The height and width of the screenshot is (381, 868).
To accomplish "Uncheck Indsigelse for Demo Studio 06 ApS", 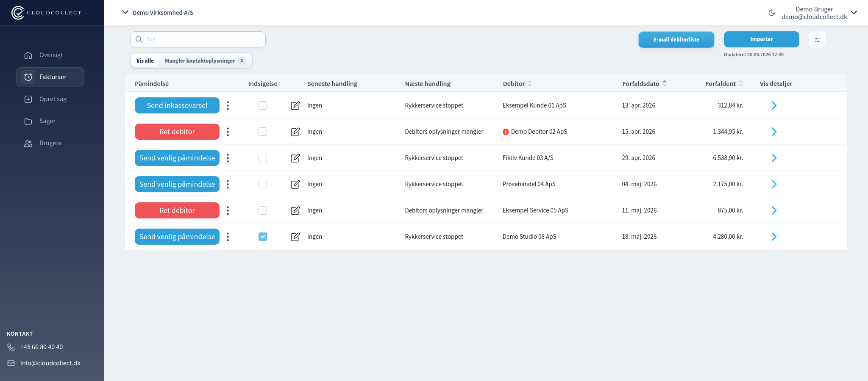I will (x=263, y=237).
